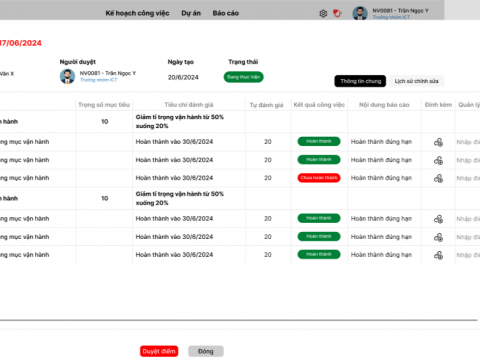Viewport: 480px width, 360px height.
Task: Click the Trạng thái label
Action: pos(243,62)
